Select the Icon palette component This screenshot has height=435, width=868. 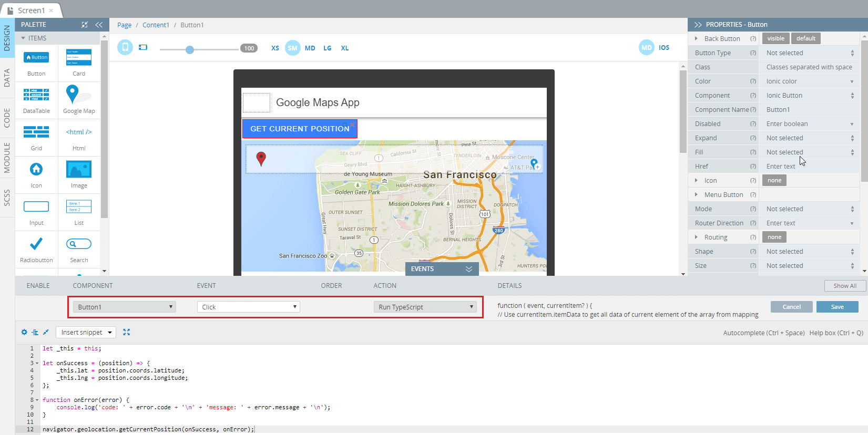click(36, 174)
